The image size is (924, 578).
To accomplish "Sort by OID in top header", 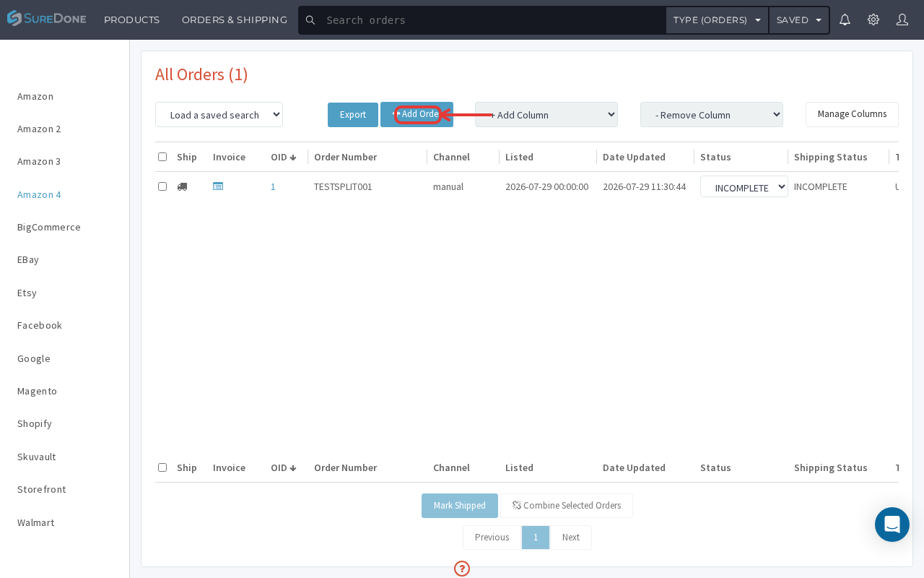I will coord(284,157).
